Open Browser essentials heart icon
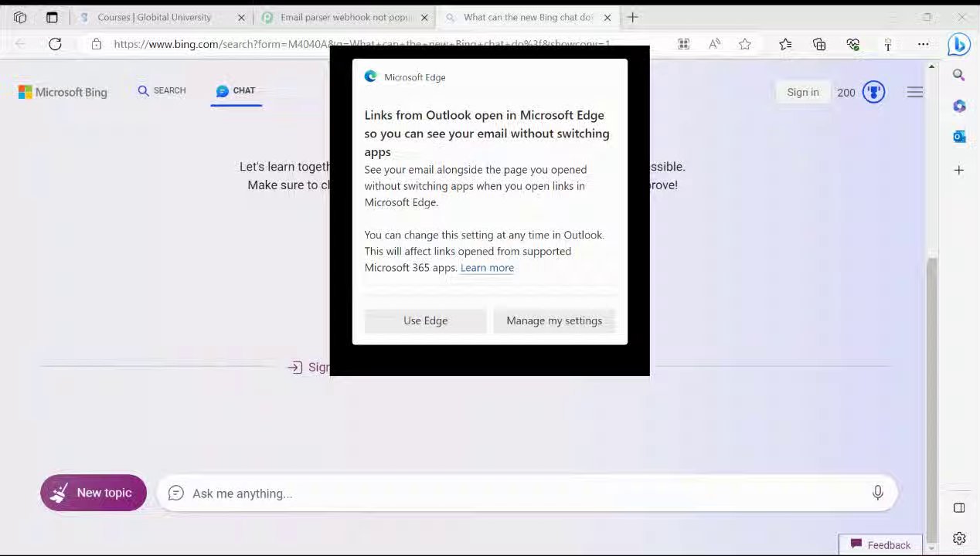The image size is (980, 556). (853, 44)
